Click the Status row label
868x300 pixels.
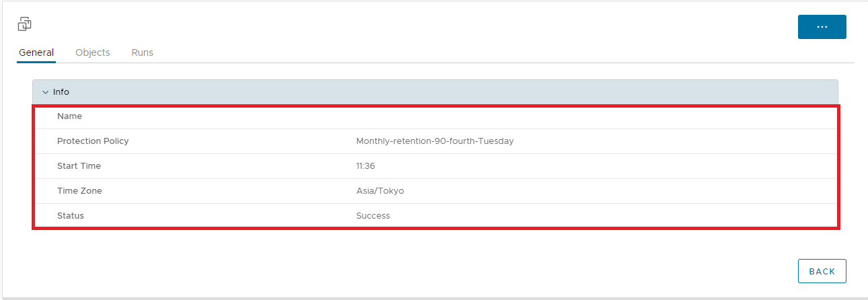click(71, 216)
